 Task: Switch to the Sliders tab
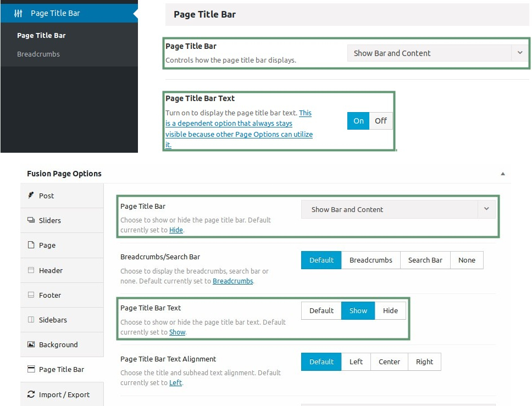[x=62, y=220]
